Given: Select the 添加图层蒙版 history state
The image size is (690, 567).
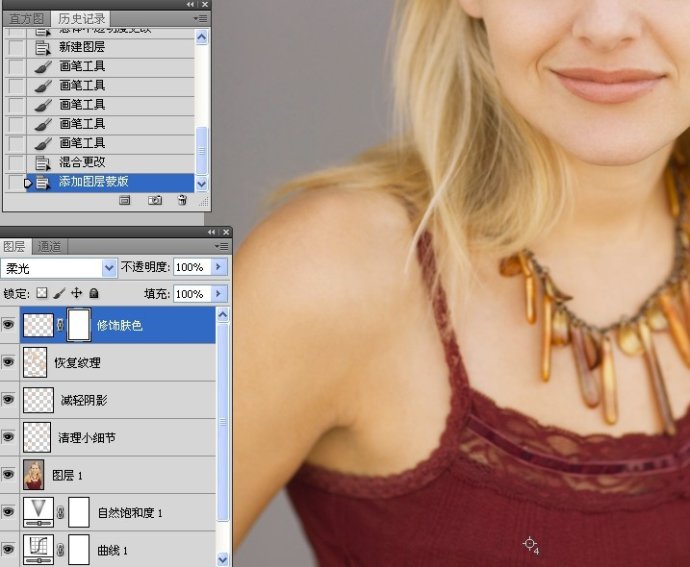Looking at the screenshot, I should [x=110, y=182].
